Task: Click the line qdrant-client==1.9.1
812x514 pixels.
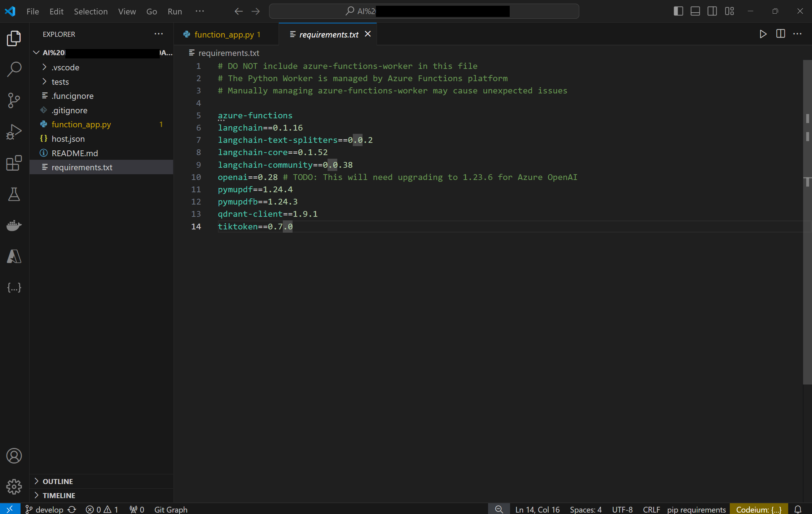Action: (268, 214)
